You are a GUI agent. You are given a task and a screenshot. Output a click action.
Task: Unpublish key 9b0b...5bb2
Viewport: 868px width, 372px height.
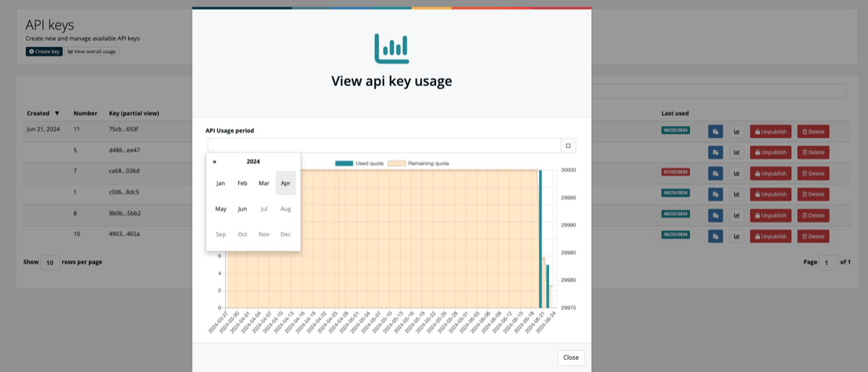coord(770,215)
